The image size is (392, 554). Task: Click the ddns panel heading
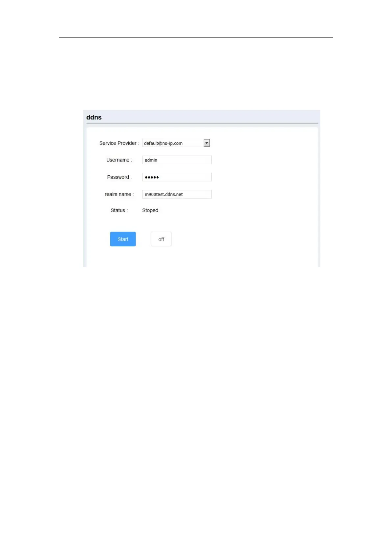coord(94,117)
